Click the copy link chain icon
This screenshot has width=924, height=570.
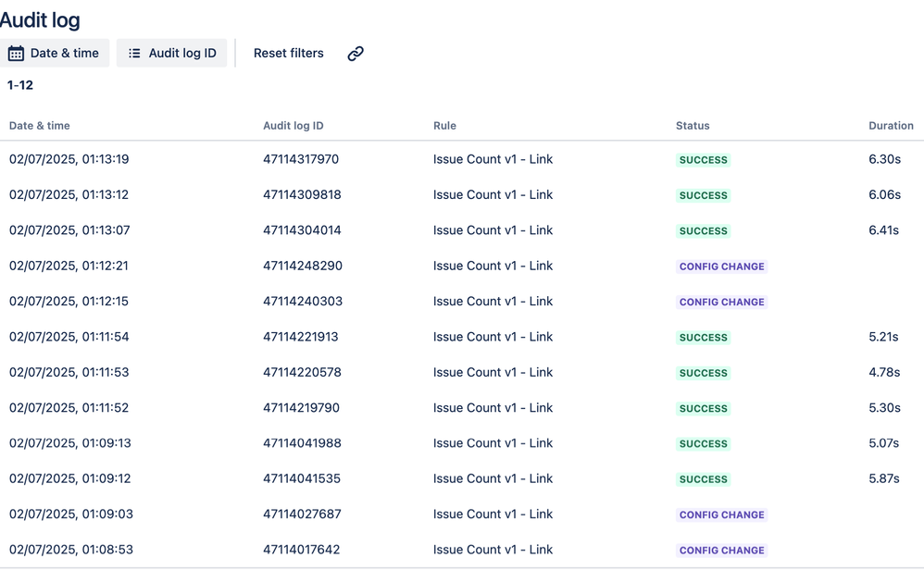pyautogui.click(x=356, y=54)
